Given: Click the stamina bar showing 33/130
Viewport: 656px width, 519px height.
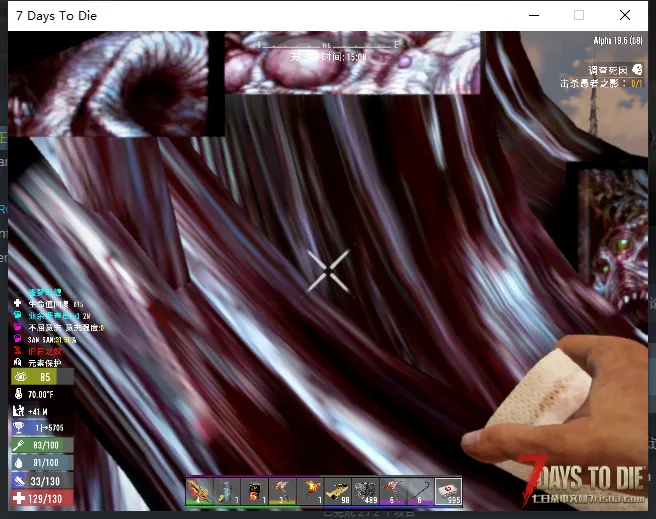Looking at the screenshot, I should click(x=43, y=481).
